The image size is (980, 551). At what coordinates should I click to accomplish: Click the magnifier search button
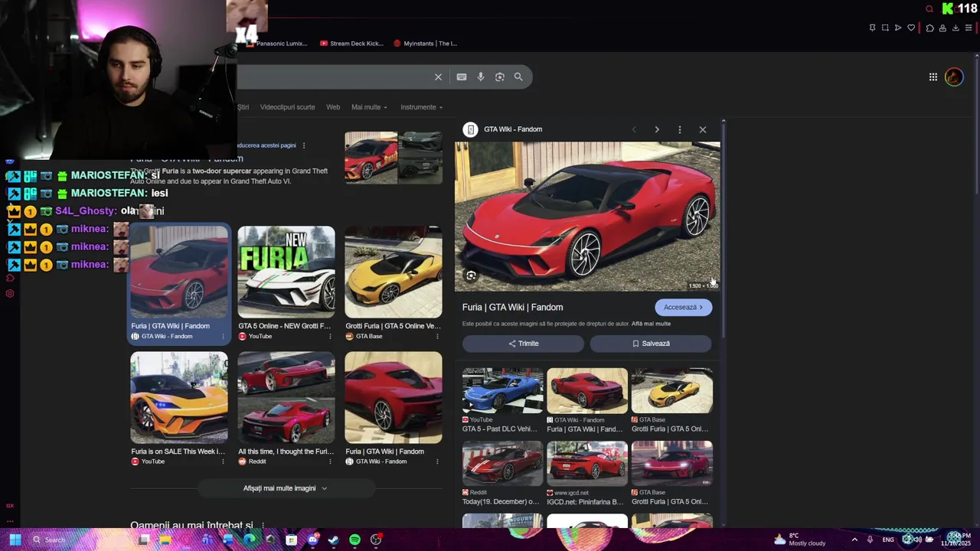518,77
